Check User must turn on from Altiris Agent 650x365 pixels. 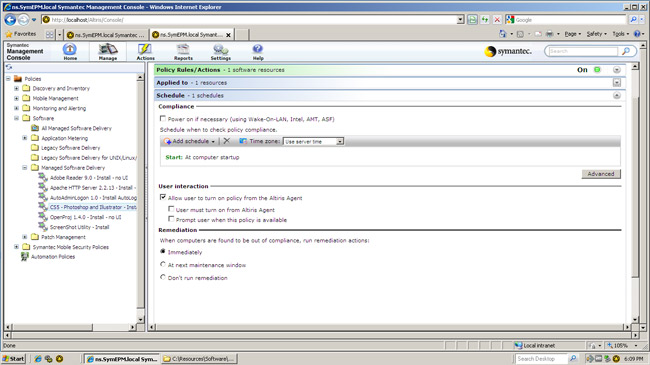(171, 209)
